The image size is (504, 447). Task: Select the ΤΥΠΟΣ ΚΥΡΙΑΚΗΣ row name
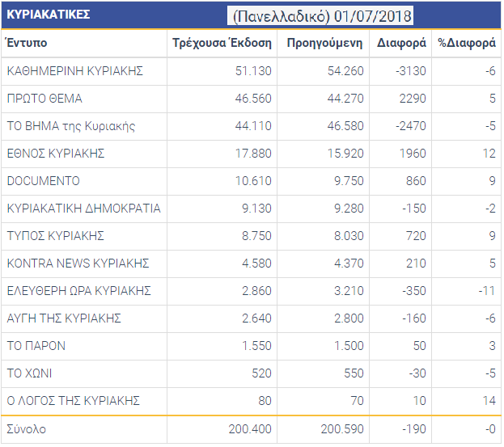(x=55, y=236)
